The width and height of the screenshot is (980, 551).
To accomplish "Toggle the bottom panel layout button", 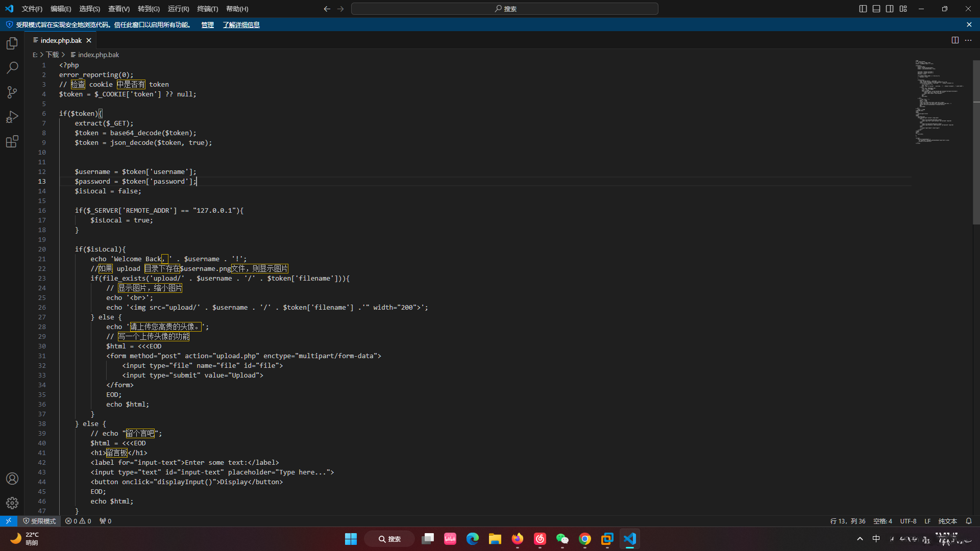I will [x=876, y=9].
